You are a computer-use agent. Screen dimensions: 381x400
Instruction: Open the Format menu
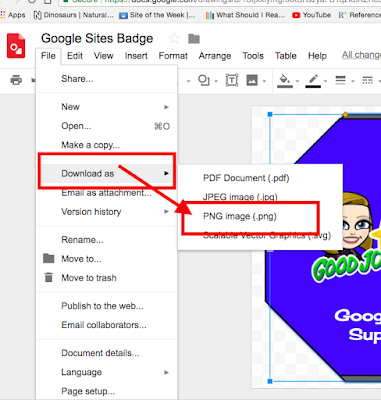[173, 56]
